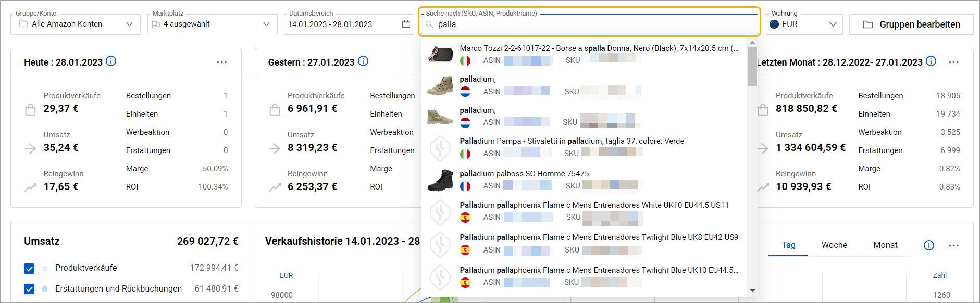The image size is (980, 303).
Task: Click the Gruppen bearbeiten button
Action: pos(911,24)
